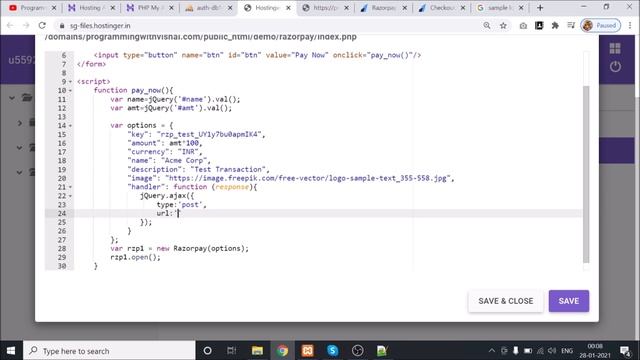Open Cortana circle icon on taskbar
This screenshot has width=640, height=360.
(207, 351)
